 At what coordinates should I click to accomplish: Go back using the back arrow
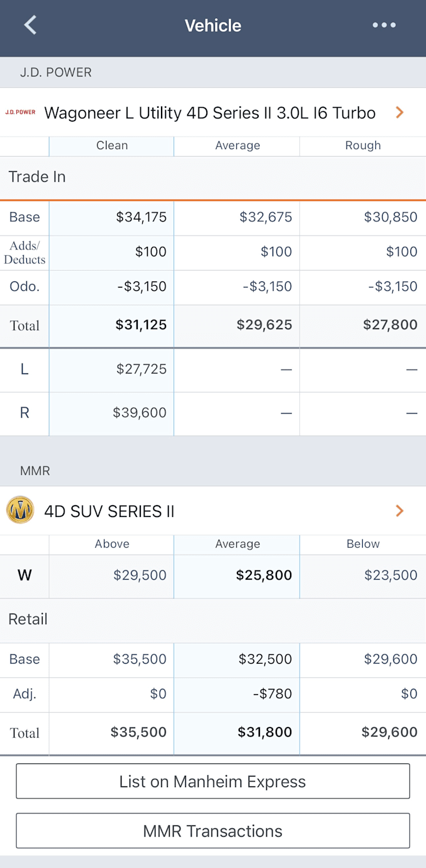(30, 25)
